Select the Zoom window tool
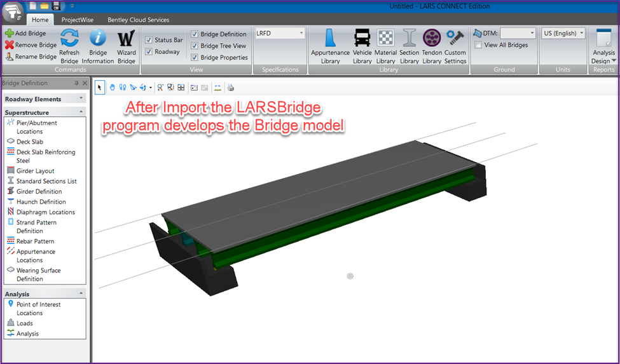Viewport: 620px width, 364px height. (x=170, y=88)
